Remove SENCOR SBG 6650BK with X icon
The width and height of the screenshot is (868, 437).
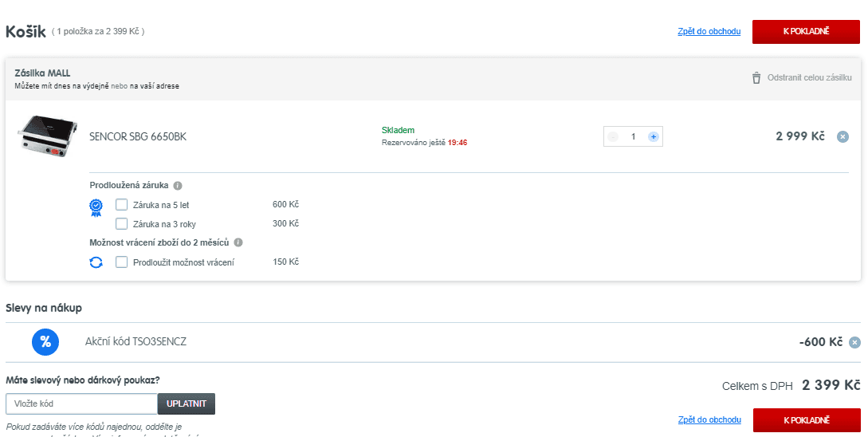pyautogui.click(x=842, y=137)
